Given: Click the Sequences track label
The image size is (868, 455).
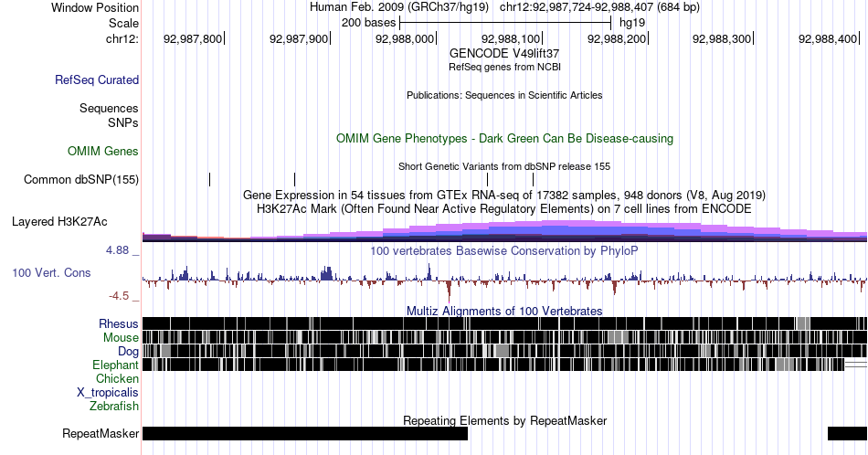Looking at the screenshot, I should pos(109,108).
